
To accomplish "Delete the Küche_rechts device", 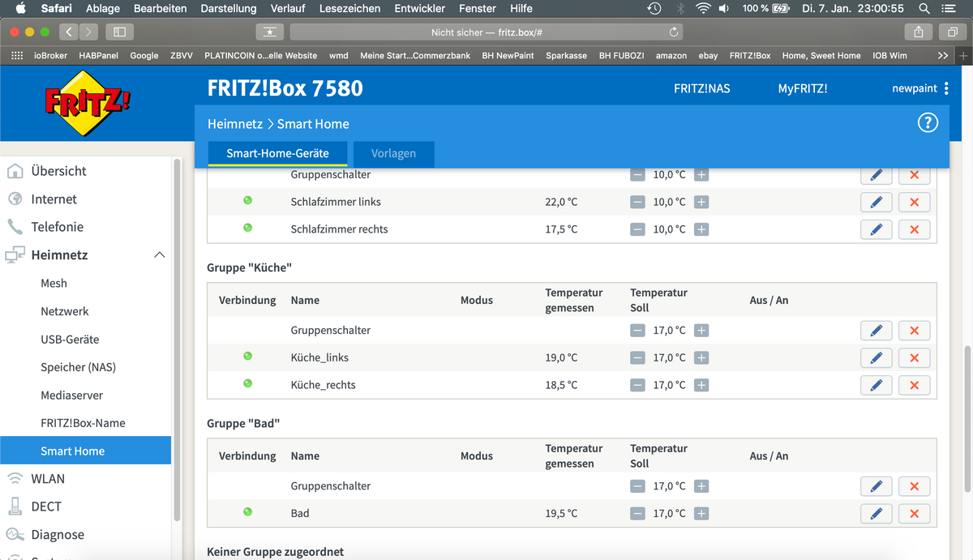I will coord(915,385).
